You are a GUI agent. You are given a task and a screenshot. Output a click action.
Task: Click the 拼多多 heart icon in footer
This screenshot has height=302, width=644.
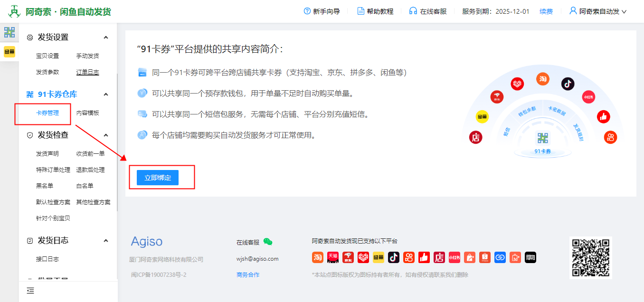[x=363, y=257]
